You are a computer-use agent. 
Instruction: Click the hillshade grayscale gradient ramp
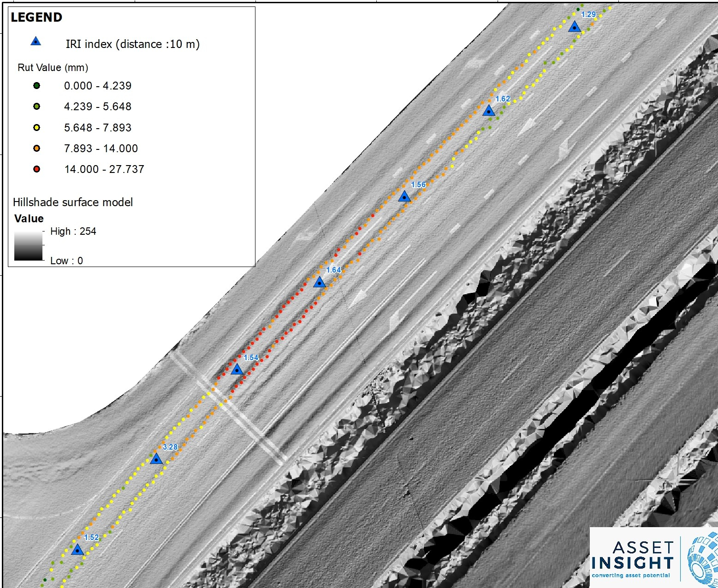pos(29,246)
